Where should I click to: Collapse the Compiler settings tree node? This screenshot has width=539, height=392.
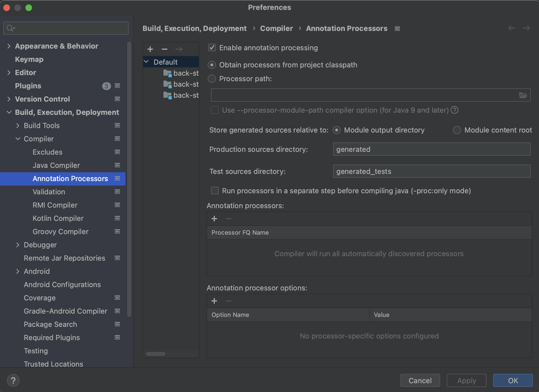click(18, 139)
